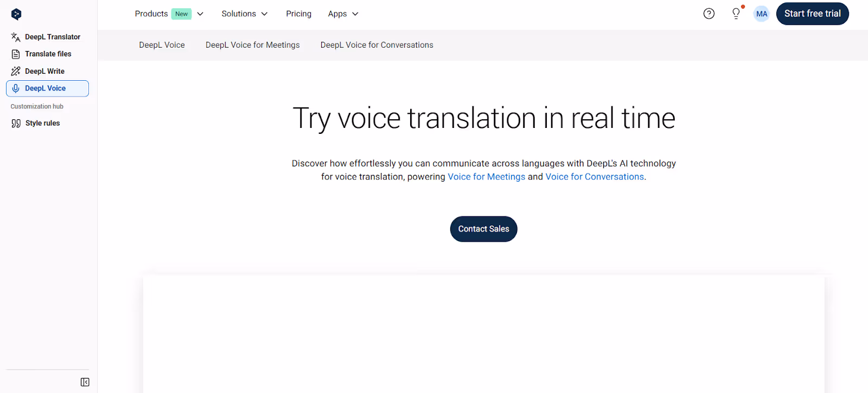868x393 pixels.
Task: Open DeepL Write label in the sidebar
Action: [44, 71]
